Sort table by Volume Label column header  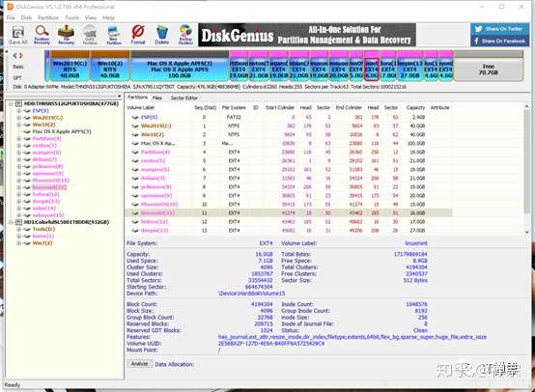141,107
